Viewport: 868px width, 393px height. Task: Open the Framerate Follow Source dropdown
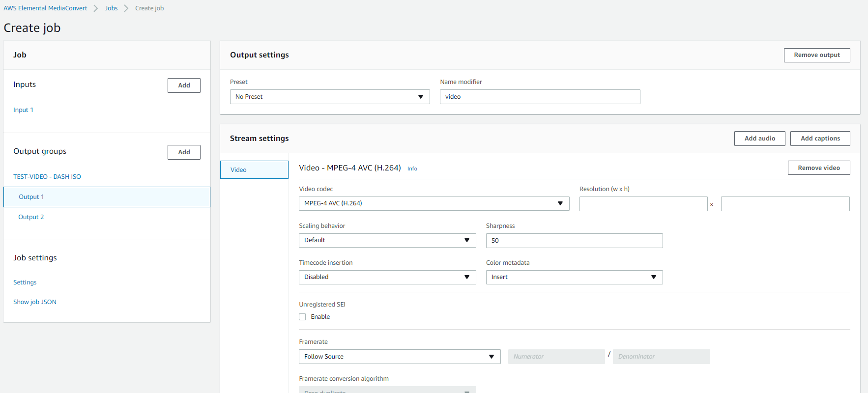[x=399, y=357]
